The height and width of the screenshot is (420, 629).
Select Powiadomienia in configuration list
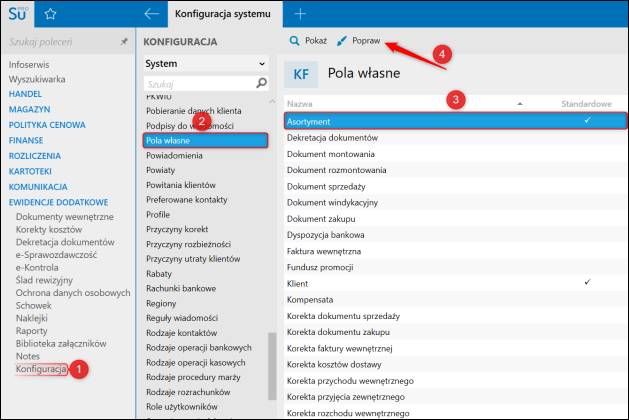[174, 156]
